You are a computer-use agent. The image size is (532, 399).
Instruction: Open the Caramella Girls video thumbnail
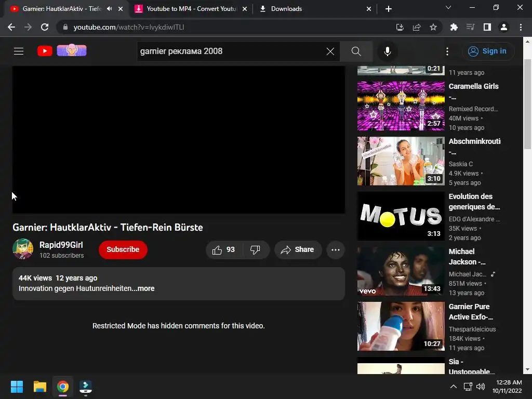coord(401,106)
